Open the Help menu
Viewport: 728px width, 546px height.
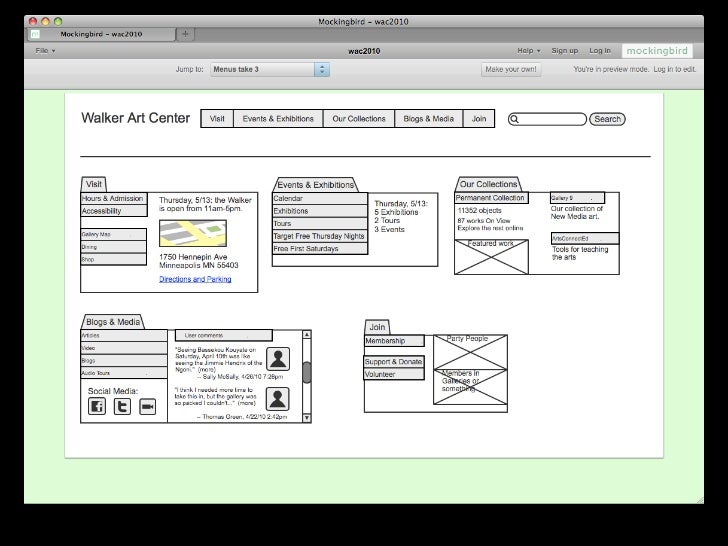529,51
